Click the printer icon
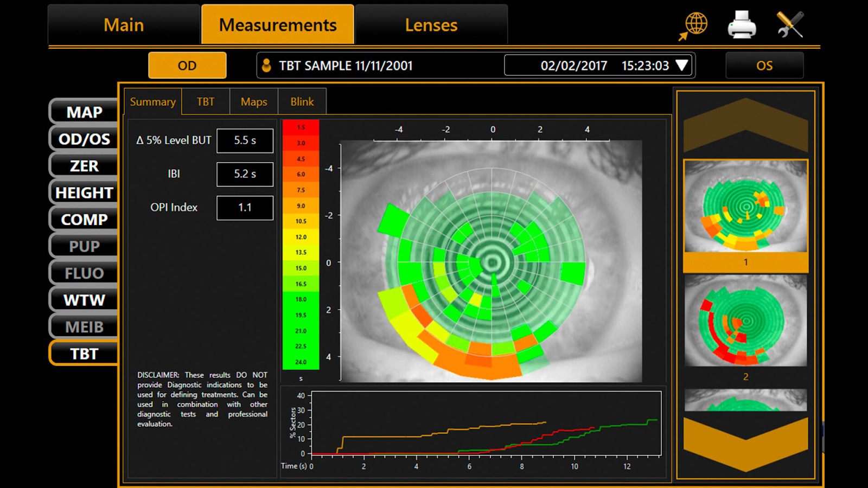The width and height of the screenshot is (868, 488). pyautogui.click(x=742, y=25)
